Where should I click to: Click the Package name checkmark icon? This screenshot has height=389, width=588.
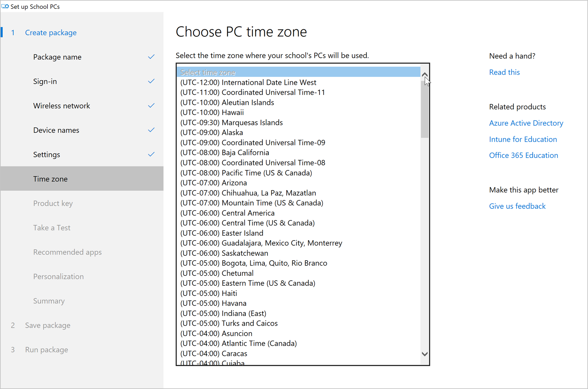tap(151, 57)
